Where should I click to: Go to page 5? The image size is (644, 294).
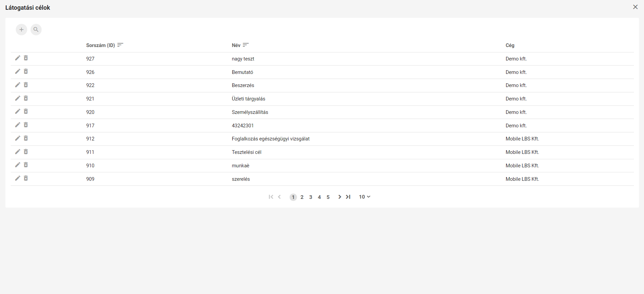pos(328,197)
